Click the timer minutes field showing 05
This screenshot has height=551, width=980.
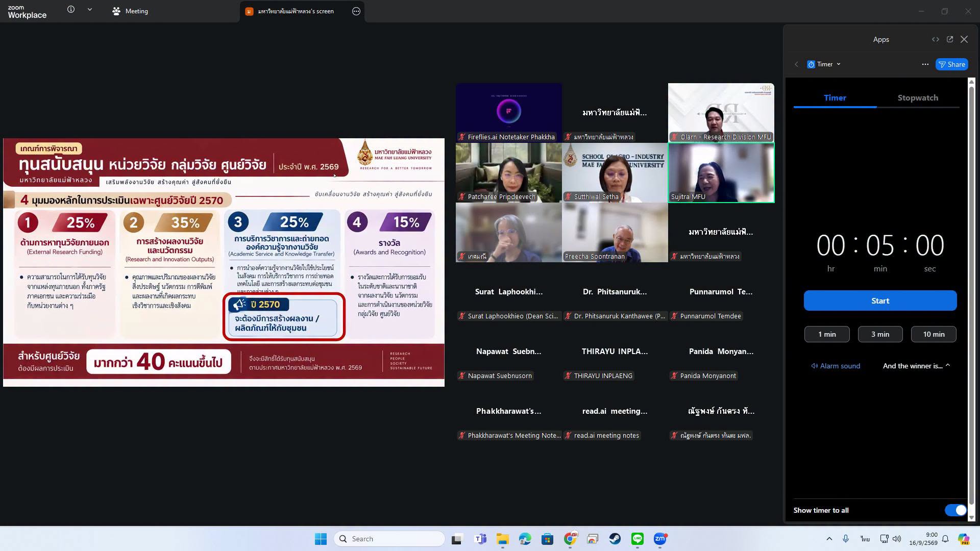[x=880, y=245]
